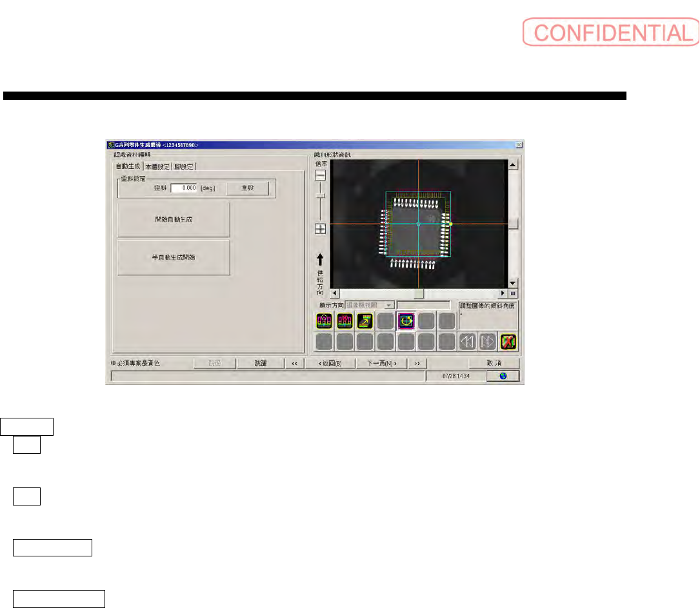Click the [deg] unit label
The image size is (700, 608).
pos(208,188)
